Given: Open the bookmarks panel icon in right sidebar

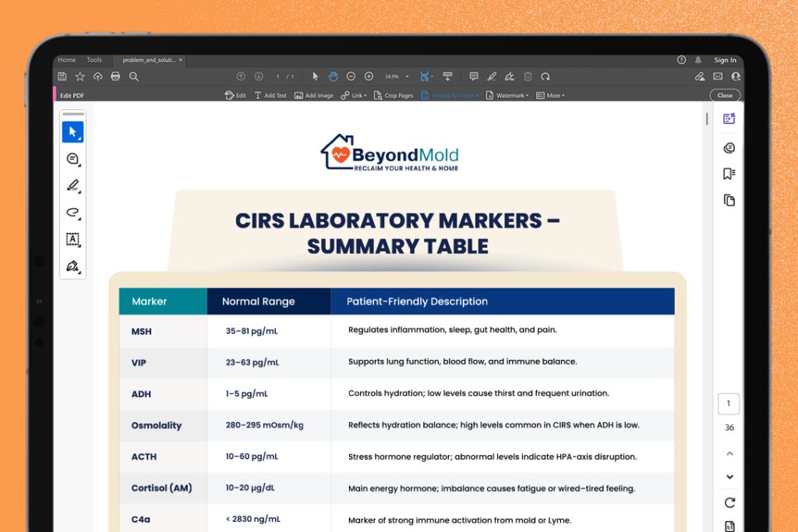Looking at the screenshot, I should pyautogui.click(x=729, y=174).
